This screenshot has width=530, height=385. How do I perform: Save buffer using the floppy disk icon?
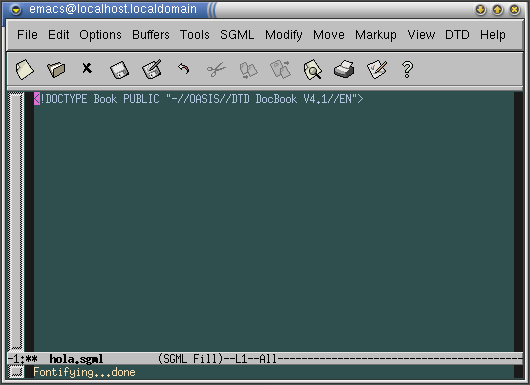[x=119, y=70]
